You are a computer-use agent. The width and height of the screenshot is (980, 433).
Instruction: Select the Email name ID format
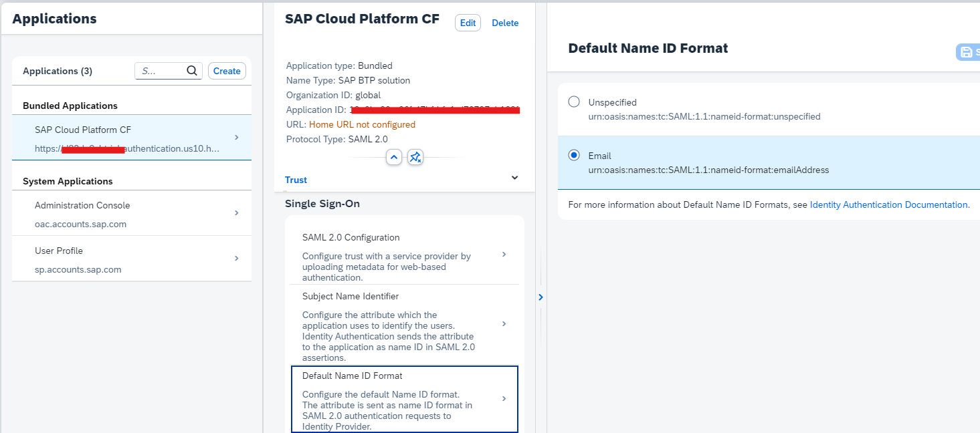(574, 155)
